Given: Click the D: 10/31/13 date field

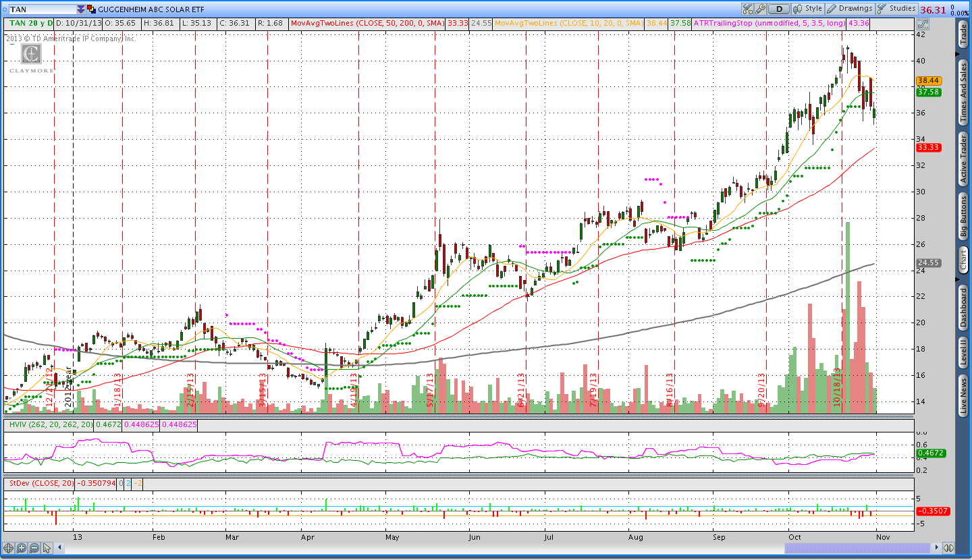Looking at the screenshot, I should coord(78,23).
